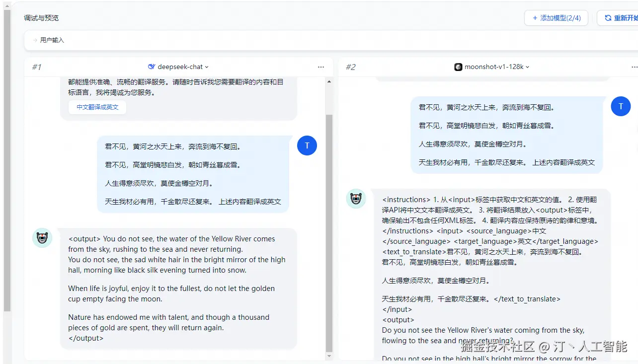Click the T user avatar in the deepseek-chat panel
The height and width of the screenshot is (364, 638).
[307, 146]
